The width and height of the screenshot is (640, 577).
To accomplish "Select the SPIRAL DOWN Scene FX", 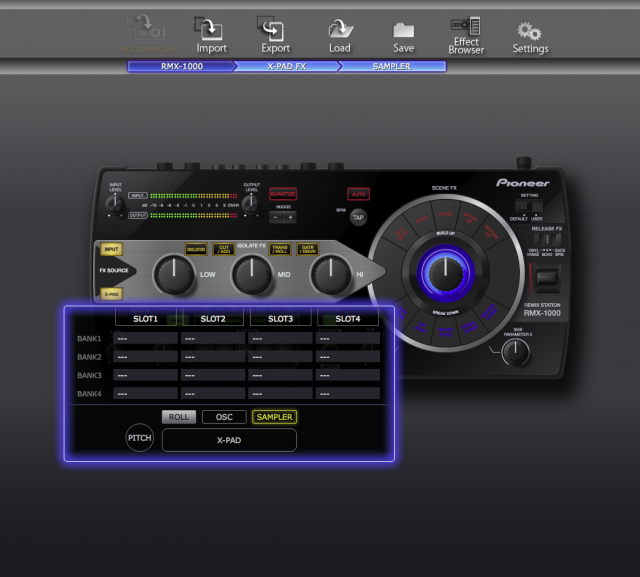I will [x=469, y=327].
